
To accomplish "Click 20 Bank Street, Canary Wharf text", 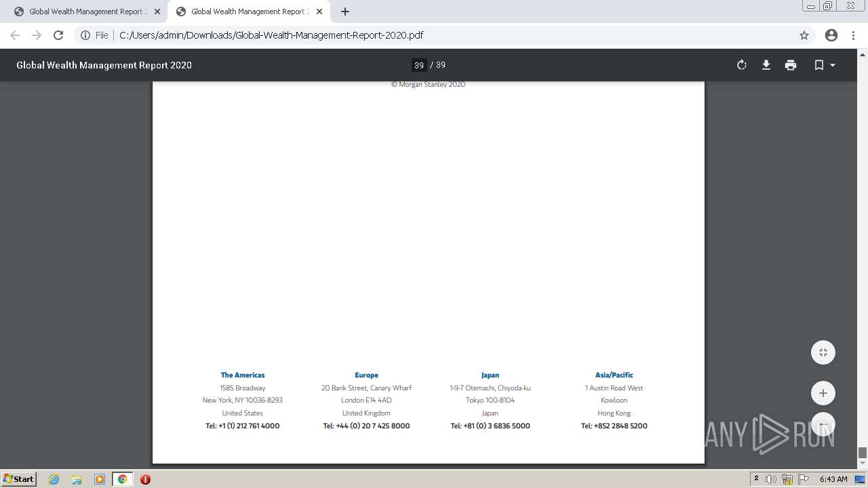I will pyautogui.click(x=366, y=388).
